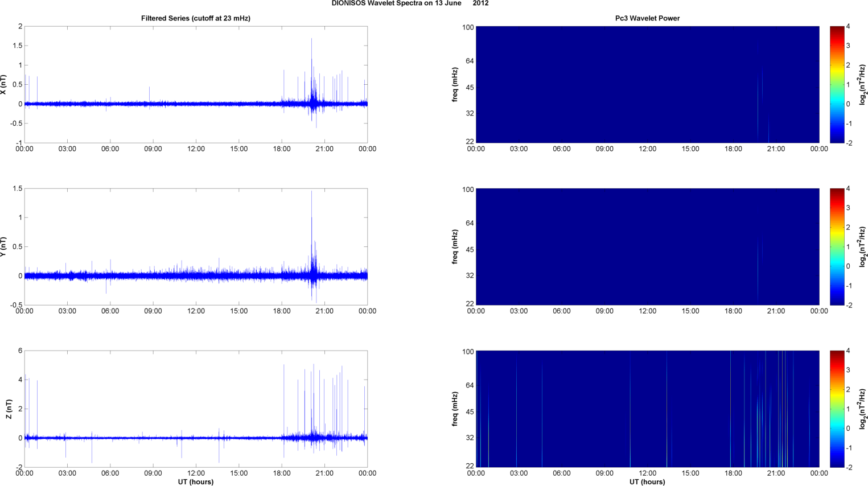Click the Y (nT) filtered series plot
This screenshot has width=868, height=486.
196,246
